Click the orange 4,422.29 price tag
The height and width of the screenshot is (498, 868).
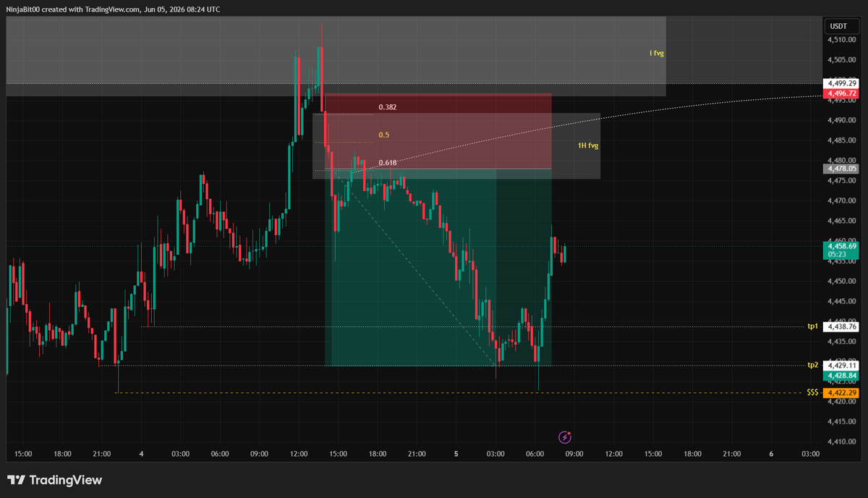coord(841,392)
